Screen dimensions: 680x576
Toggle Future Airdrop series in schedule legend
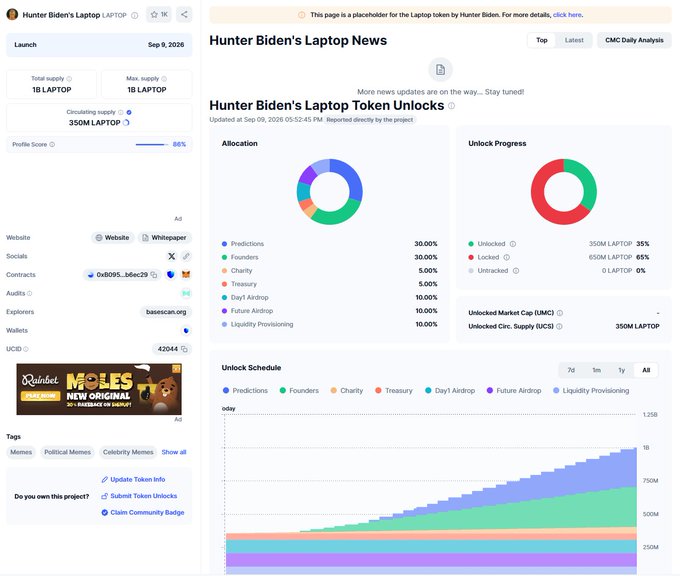(x=514, y=390)
